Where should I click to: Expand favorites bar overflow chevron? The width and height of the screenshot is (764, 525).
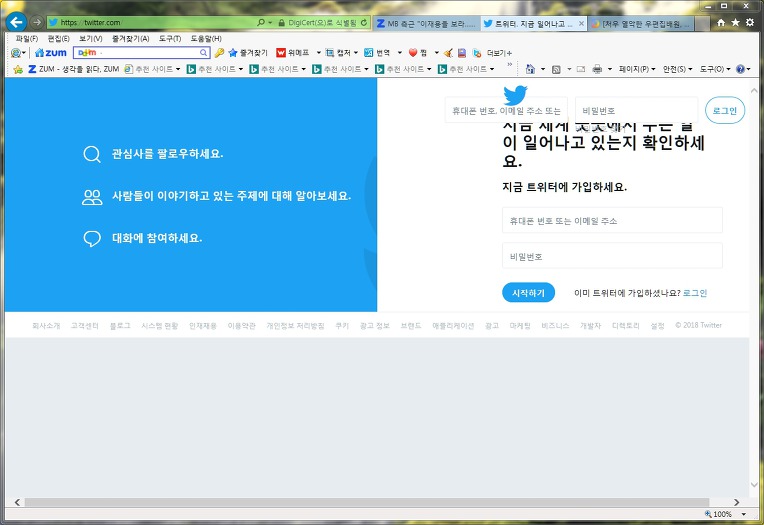pos(510,64)
